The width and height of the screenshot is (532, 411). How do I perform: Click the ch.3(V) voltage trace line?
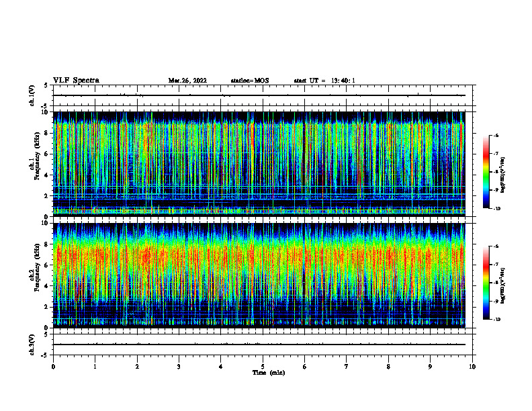(x=259, y=345)
